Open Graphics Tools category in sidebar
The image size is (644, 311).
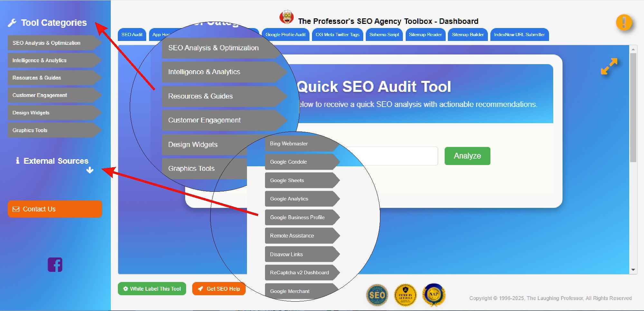click(x=54, y=130)
